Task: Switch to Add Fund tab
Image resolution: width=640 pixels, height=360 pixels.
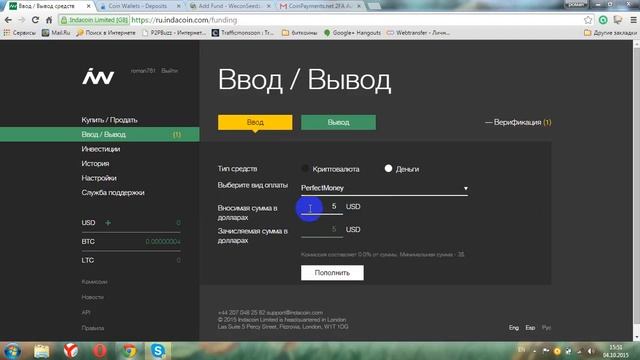Action: 229,6
